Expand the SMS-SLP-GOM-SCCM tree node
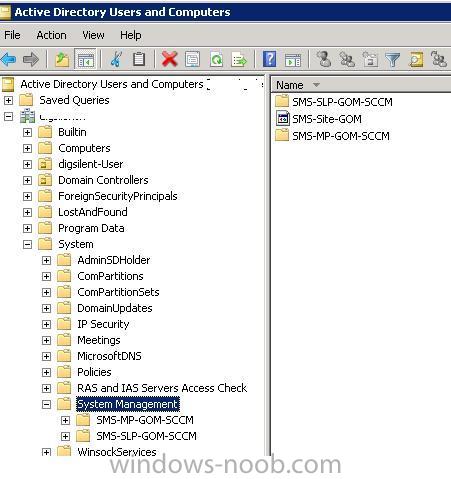Screen dimensions: 451x479 [x=65, y=436]
